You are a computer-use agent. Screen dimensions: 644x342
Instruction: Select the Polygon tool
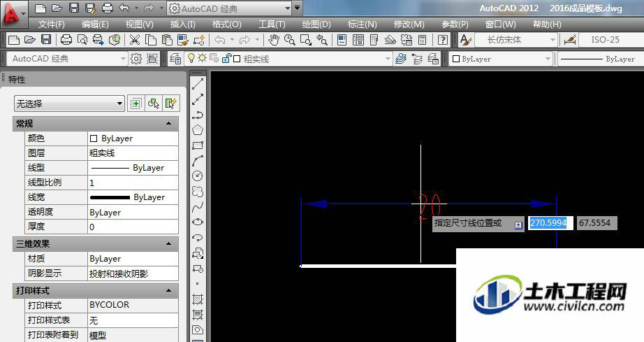tap(198, 130)
